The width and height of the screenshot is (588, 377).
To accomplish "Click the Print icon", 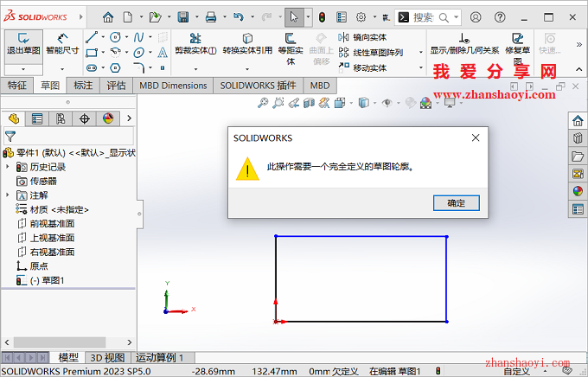I will pyautogui.click(x=211, y=17).
